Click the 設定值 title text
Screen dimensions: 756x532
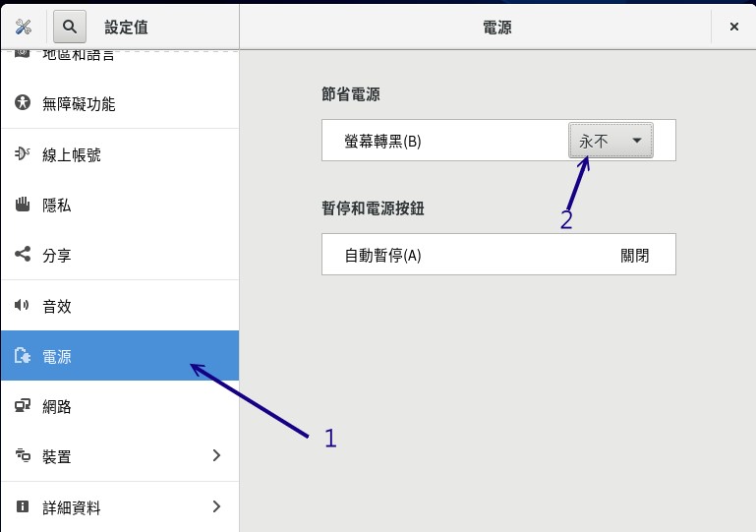[x=126, y=27]
